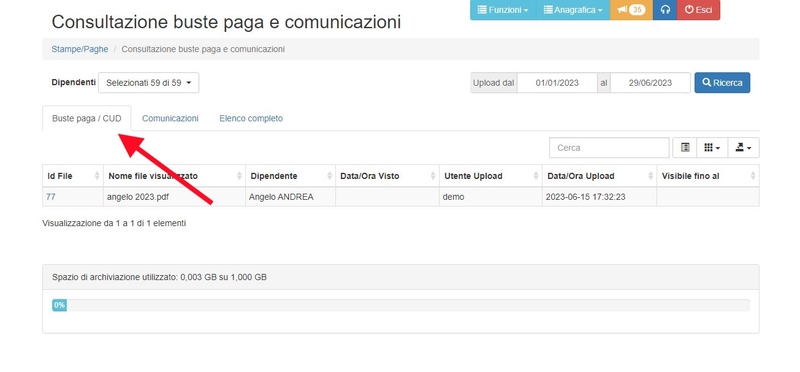Open file Id 77 link
Screen dimensions: 800x372
(51, 196)
